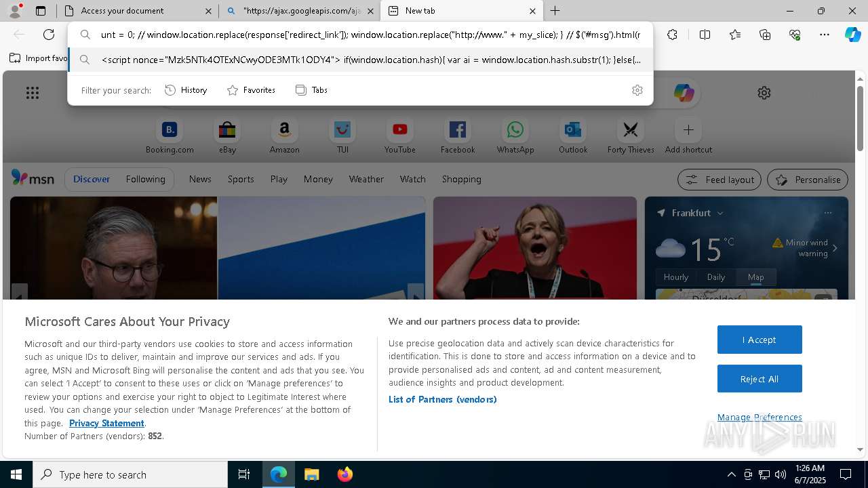Click the msn logo

(33, 178)
